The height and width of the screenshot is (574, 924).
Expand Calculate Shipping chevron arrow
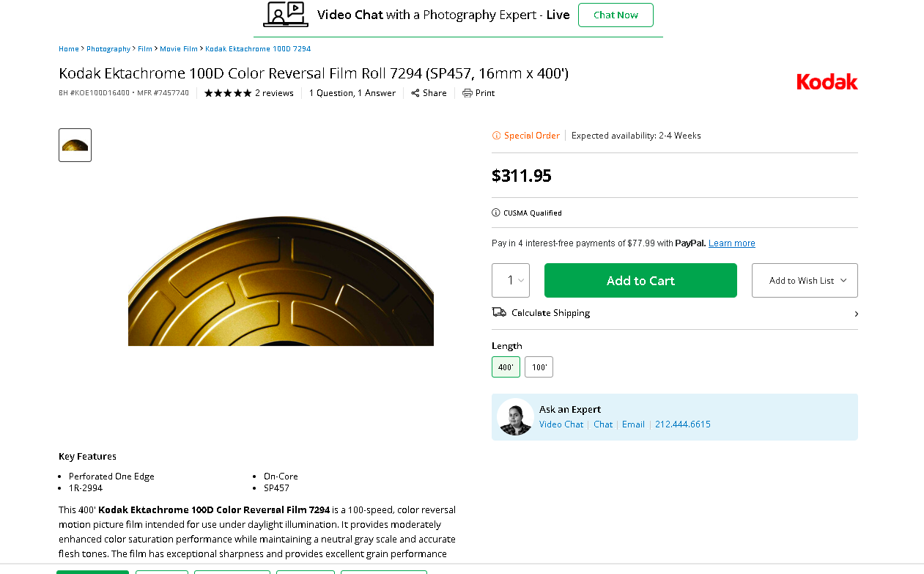856,314
